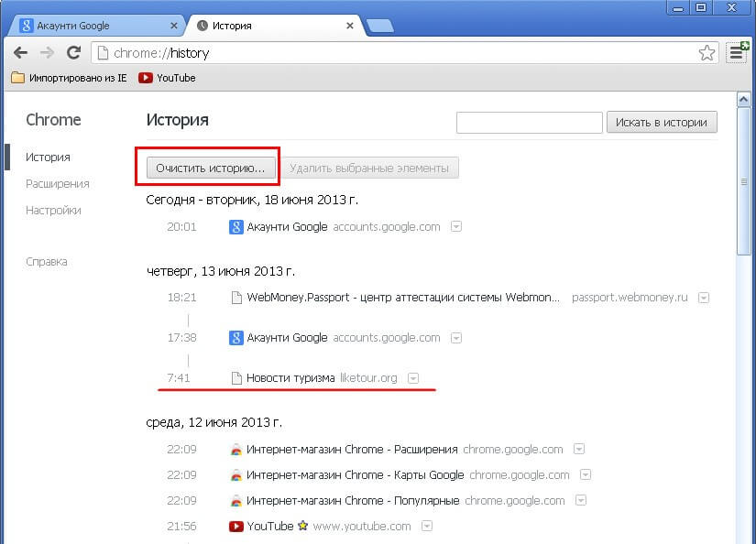Open 'Настройки' in the left sidebar
756x544 pixels.
pos(53,210)
